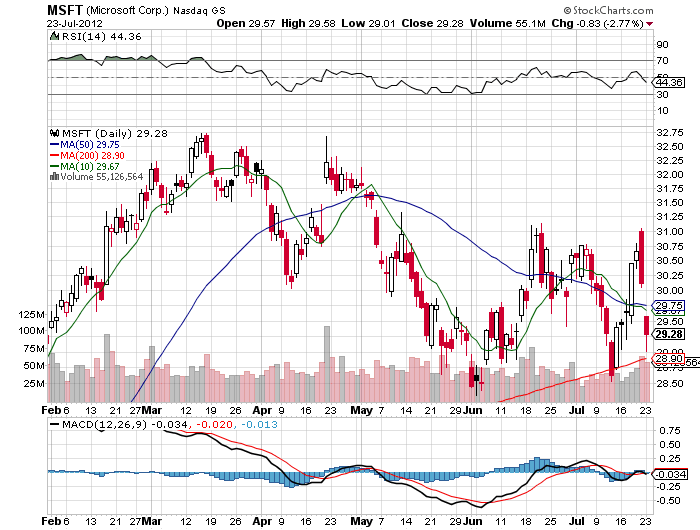700x530 pixels.
Task: Click the 50M label on the volume axis
Action: pos(34,365)
